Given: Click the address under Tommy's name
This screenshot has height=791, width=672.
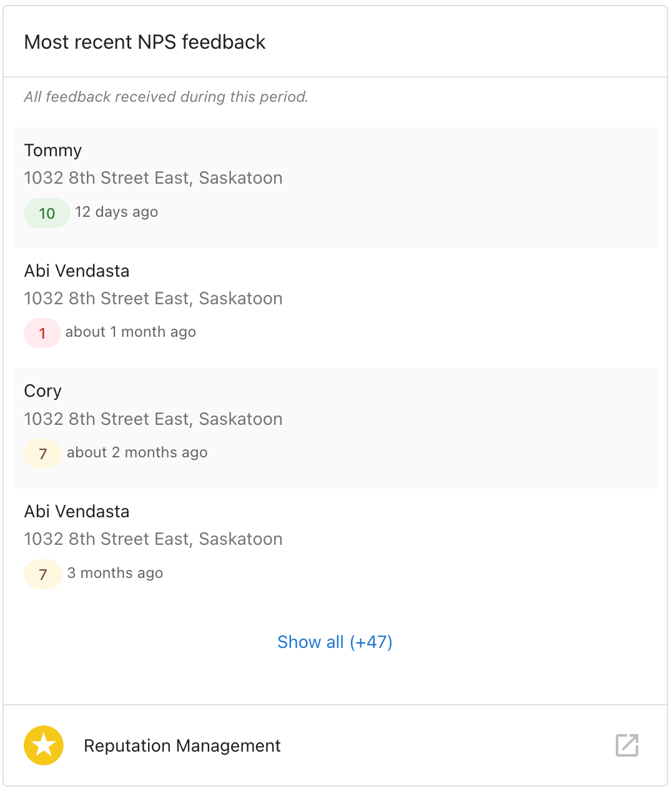Looking at the screenshot, I should pos(153,178).
